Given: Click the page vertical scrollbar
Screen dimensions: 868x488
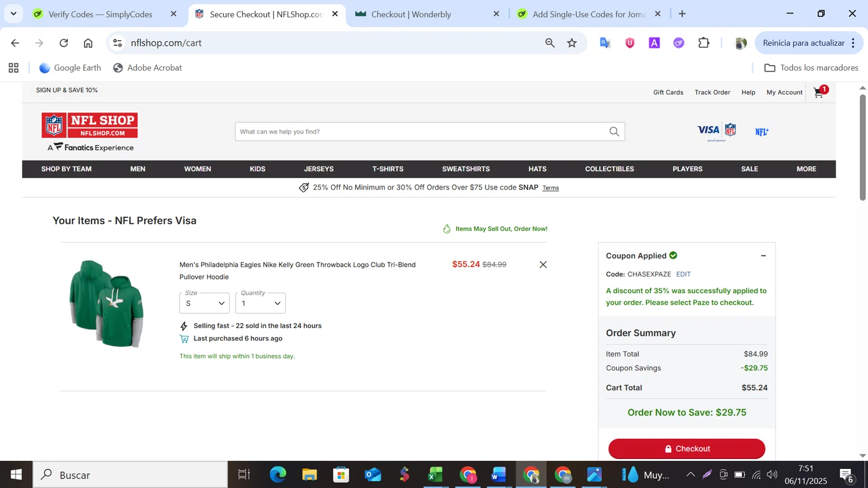Looking at the screenshot, I should click(862, 147).
